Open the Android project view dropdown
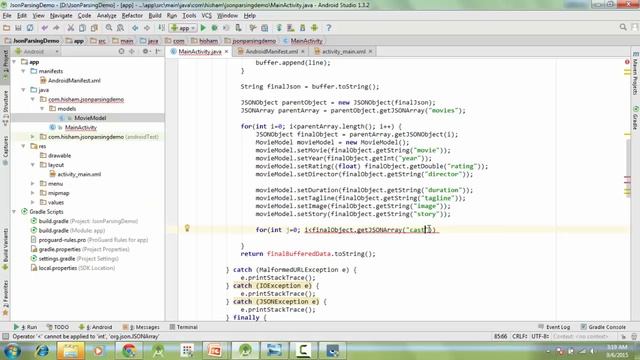Image resolution: width=640 pixels, height=360 pixels. pos(37,51)
